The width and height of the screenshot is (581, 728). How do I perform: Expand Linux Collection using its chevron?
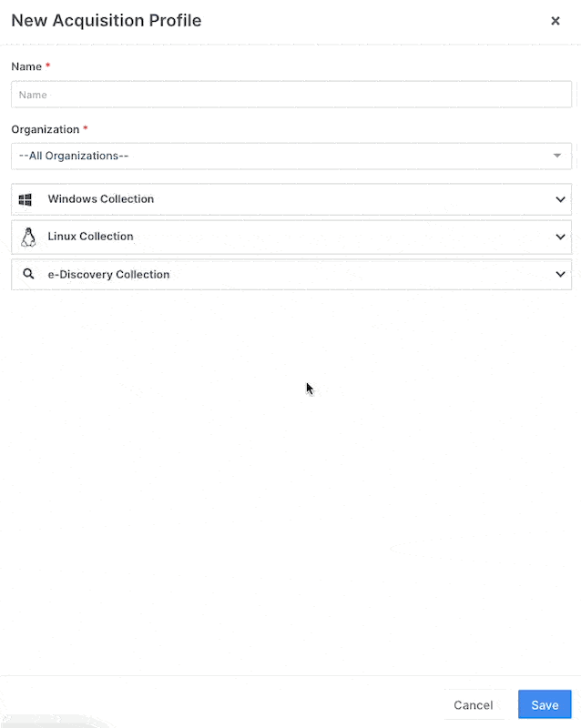tap(560, 237)
